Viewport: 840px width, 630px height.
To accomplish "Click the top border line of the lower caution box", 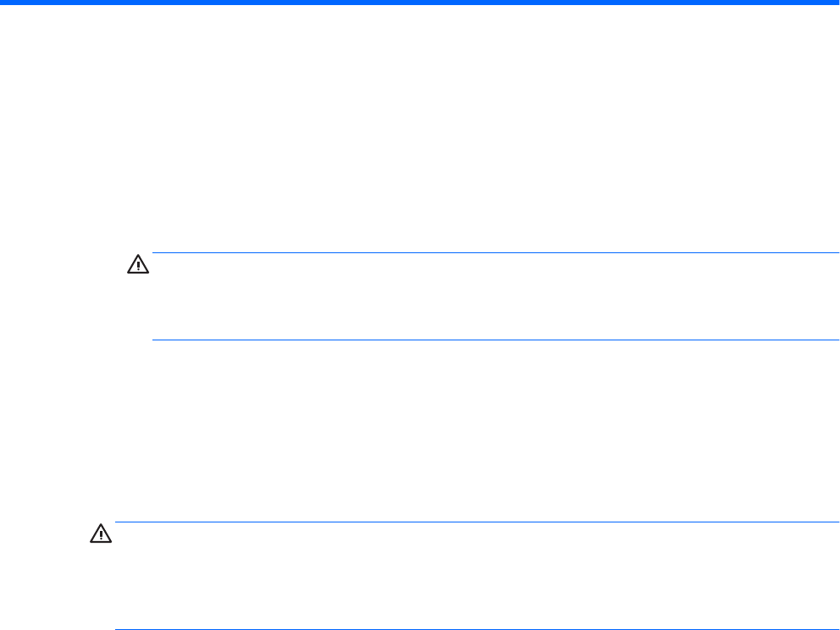I will tap(477, 522).
